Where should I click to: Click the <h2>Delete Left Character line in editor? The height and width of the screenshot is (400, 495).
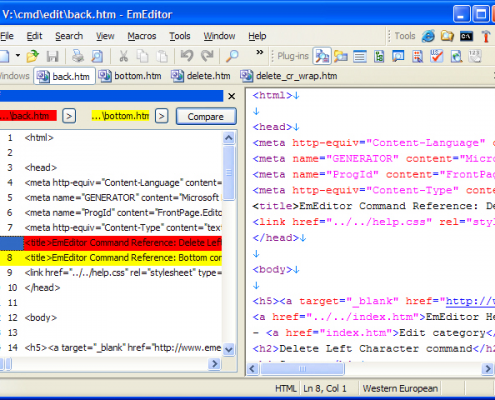373,349
